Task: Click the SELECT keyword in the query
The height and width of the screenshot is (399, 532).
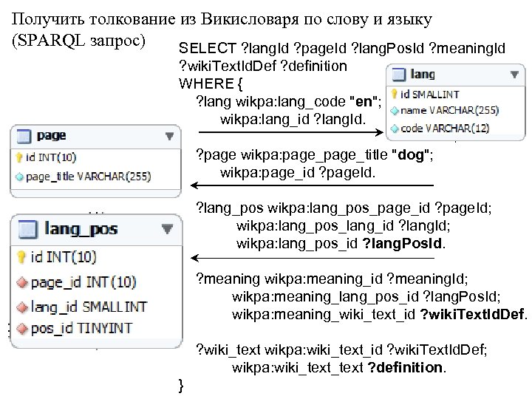Action: (208, 48)
